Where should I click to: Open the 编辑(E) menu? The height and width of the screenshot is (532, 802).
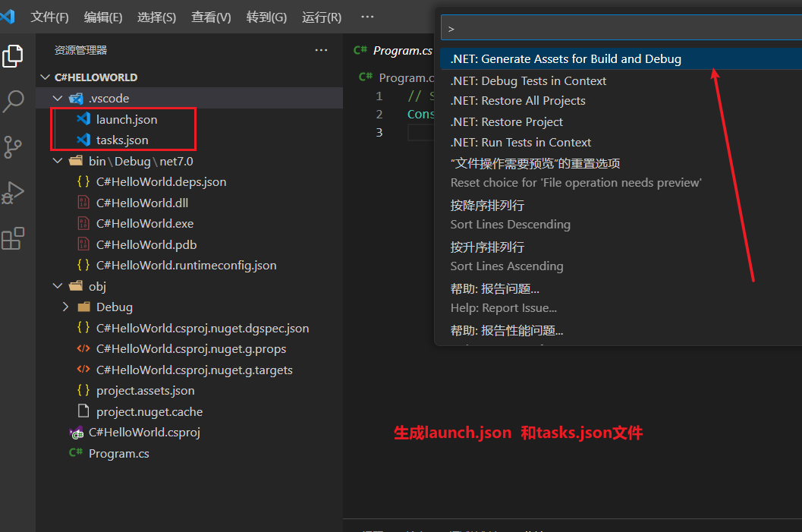tap(102, 17)
